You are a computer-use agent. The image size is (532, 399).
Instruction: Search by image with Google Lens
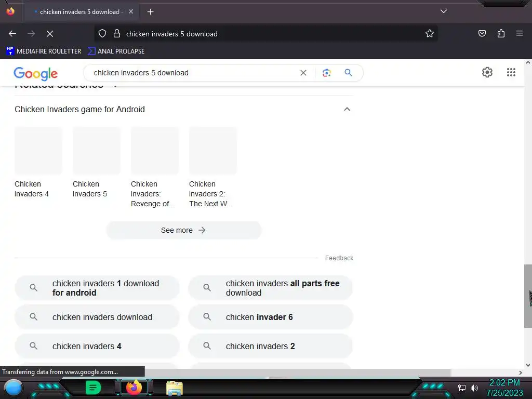(x=326, y=73)
